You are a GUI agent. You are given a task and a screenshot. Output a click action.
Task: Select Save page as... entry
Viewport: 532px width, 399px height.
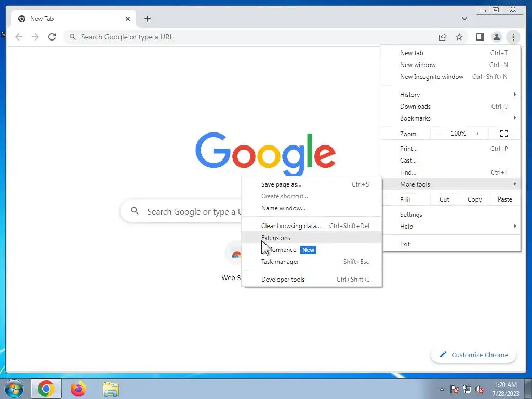tap(312, 184)
